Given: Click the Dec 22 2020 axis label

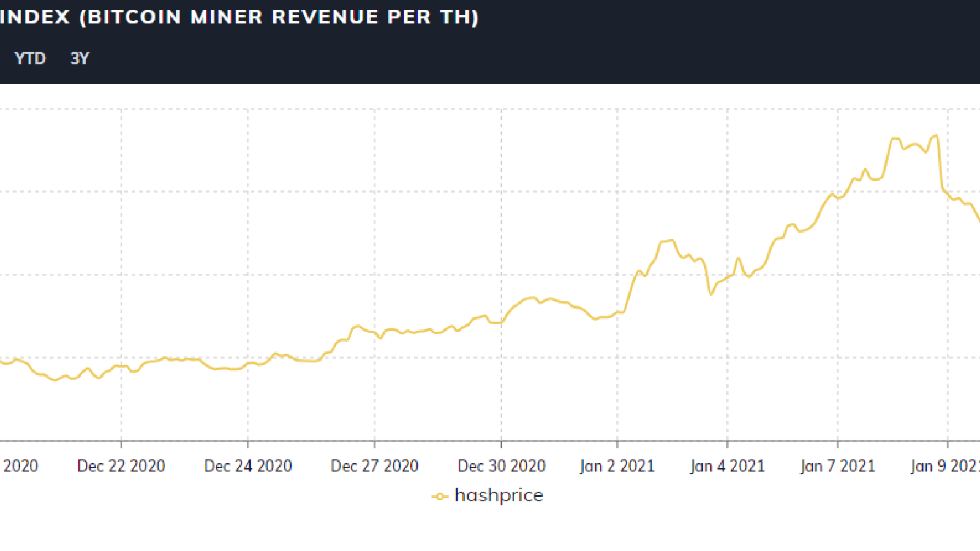Looking at the screenshot, I should click(x=121, y=467).
